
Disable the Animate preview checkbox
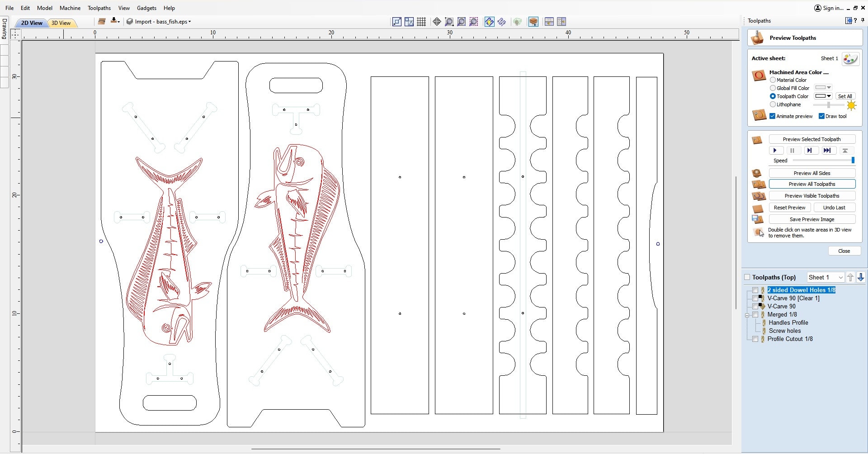pos(772,116)
